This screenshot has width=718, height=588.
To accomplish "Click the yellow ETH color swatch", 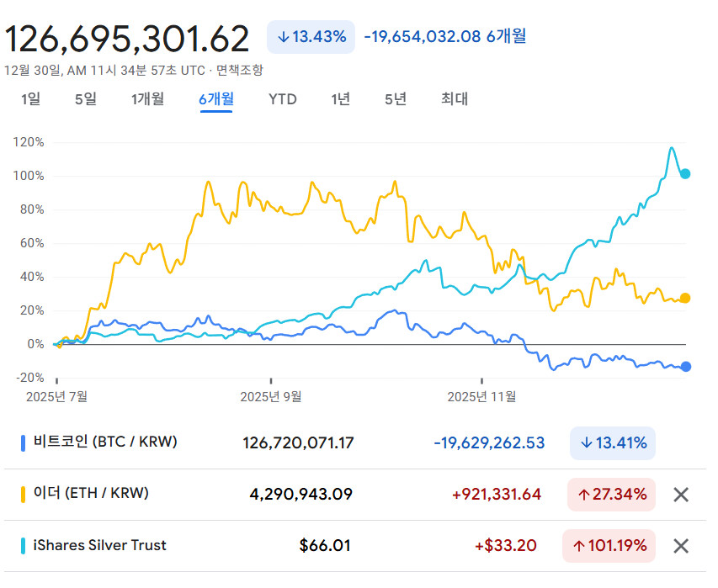I will point(23,495).
